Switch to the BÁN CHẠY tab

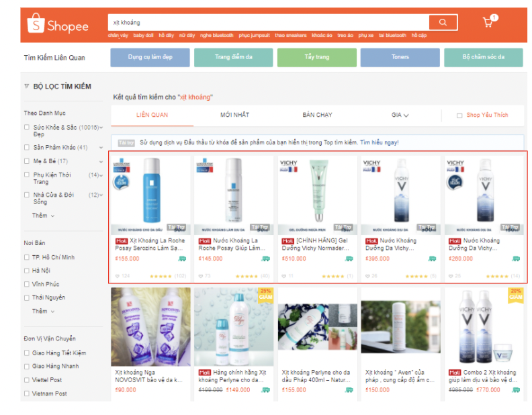(x=317, y=115)
